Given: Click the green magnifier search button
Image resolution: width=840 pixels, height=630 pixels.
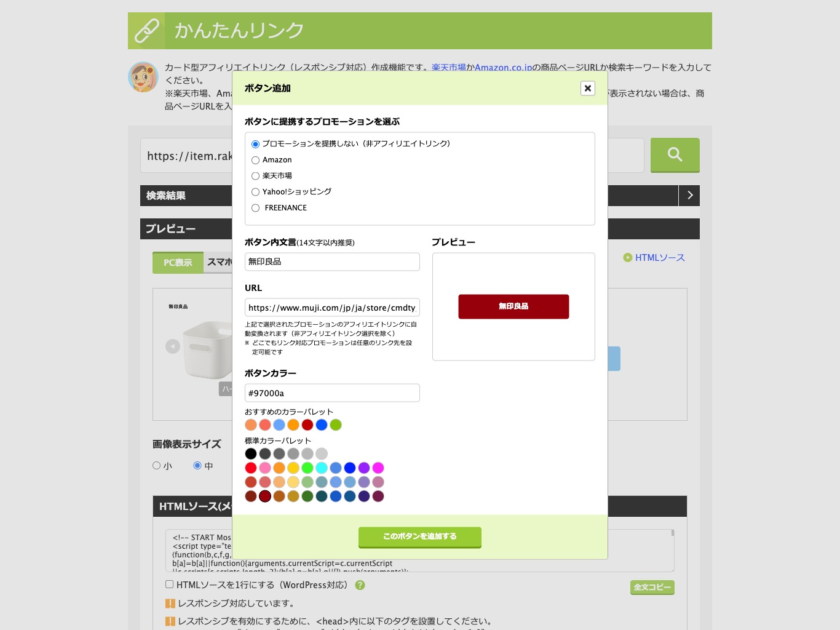Looking at the screenshot, I should click(x=675, y=155).
